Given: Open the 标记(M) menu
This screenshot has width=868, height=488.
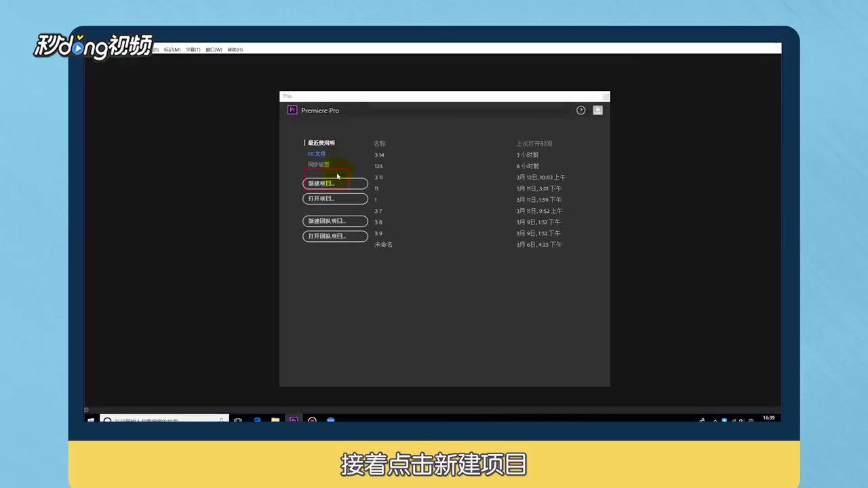Looking at the screenshot, I should click(172, 49).
